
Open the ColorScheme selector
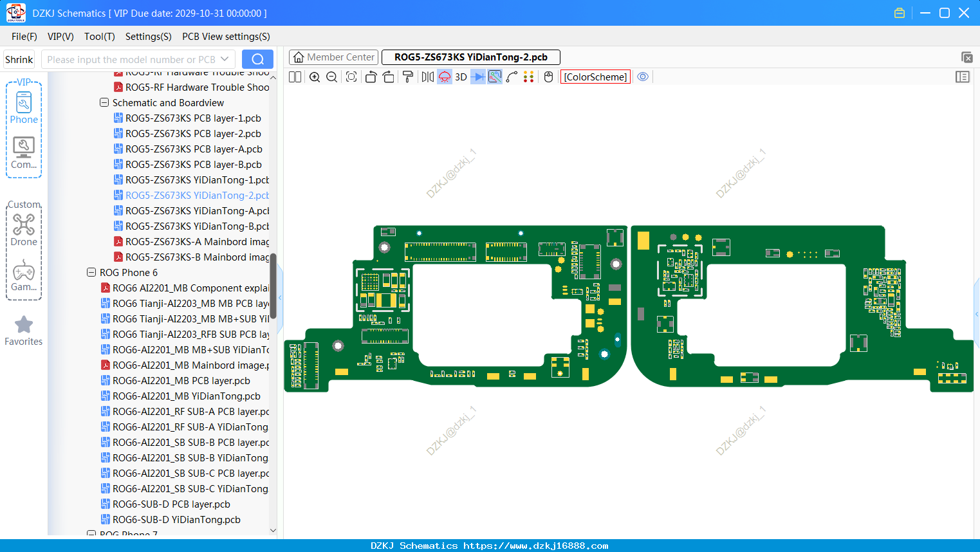[x=595, y=77]
